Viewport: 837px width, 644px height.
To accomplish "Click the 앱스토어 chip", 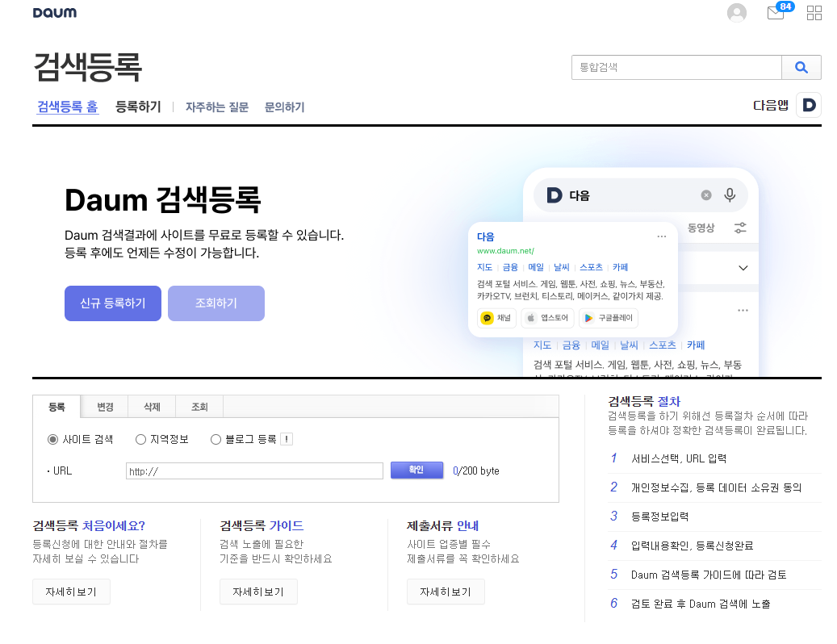I will point(548,318).
